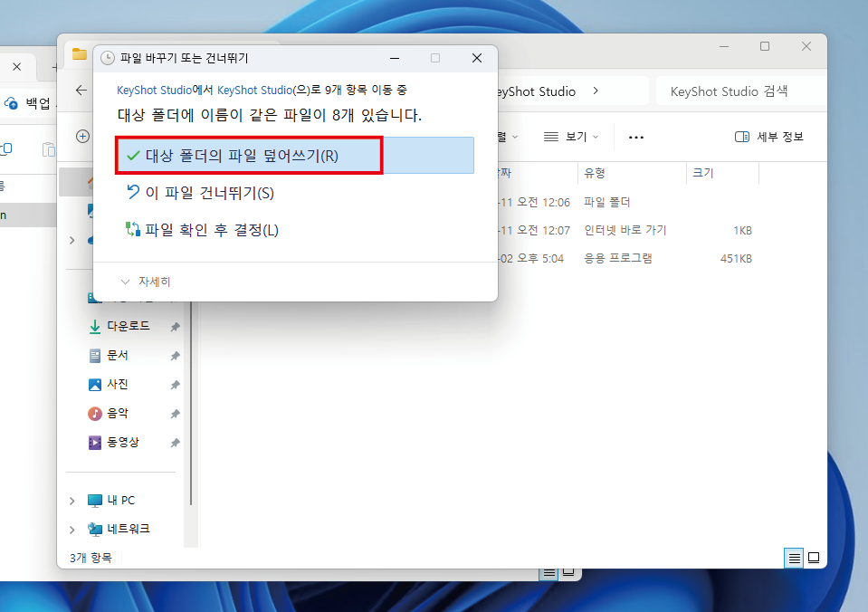
Task: Click the pin icon next to 사진
Action: (175, 385)
